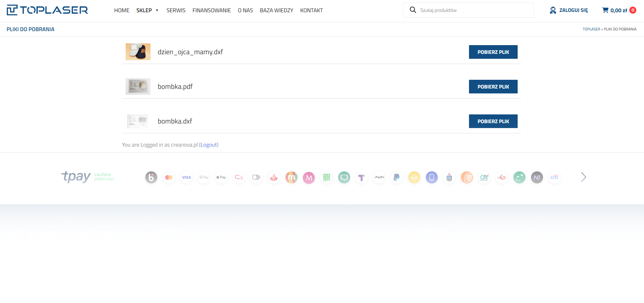
Task: Go to Baza Wiedzy page
Action: 276,10
